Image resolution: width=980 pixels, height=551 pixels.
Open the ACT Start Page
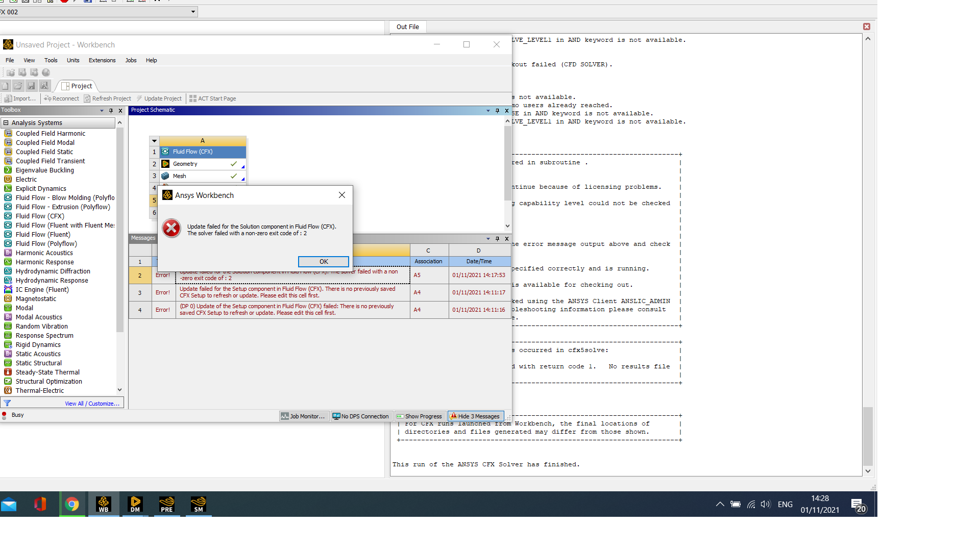point(212,98)
